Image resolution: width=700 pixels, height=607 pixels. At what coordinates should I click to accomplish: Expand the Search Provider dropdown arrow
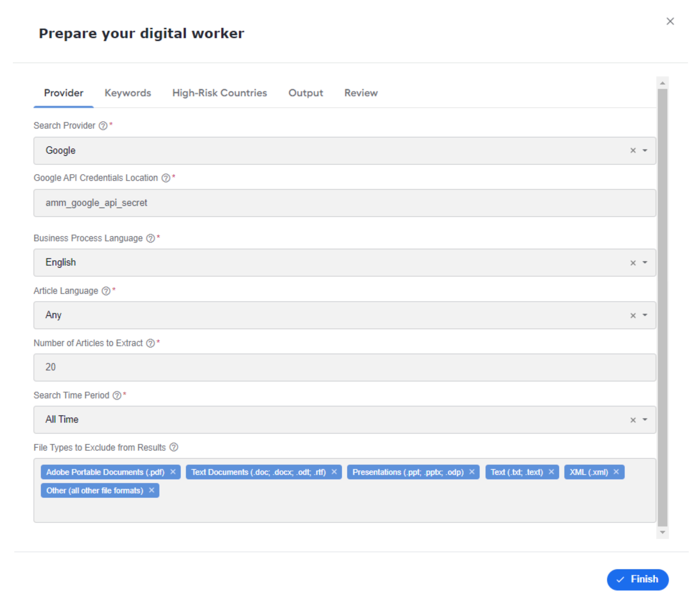(x=645, y=150)
